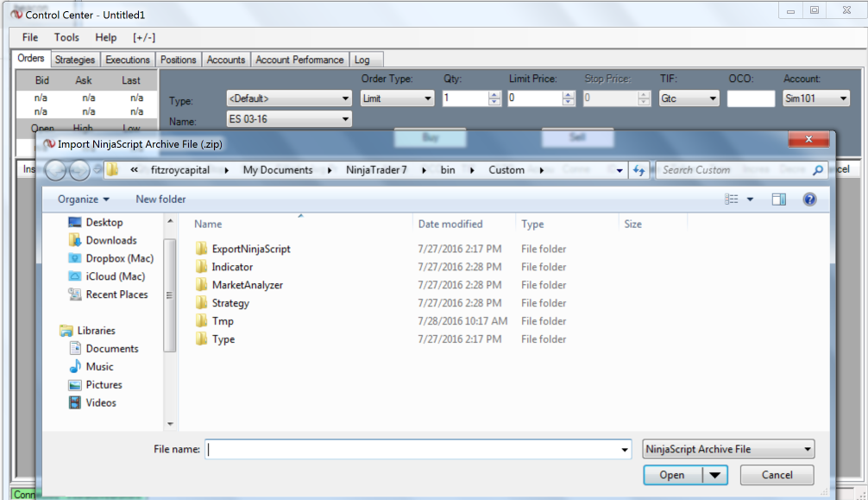Screen dimensions: 868x500
Task: Select Libraries in the navigation pane
Action: click(x=87, y=331)
